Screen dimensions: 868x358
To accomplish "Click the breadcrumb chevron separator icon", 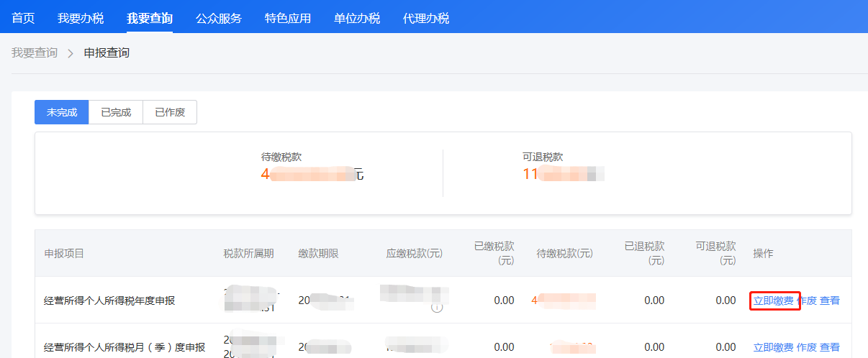I will pyautogui.click(x=71, y=53).
